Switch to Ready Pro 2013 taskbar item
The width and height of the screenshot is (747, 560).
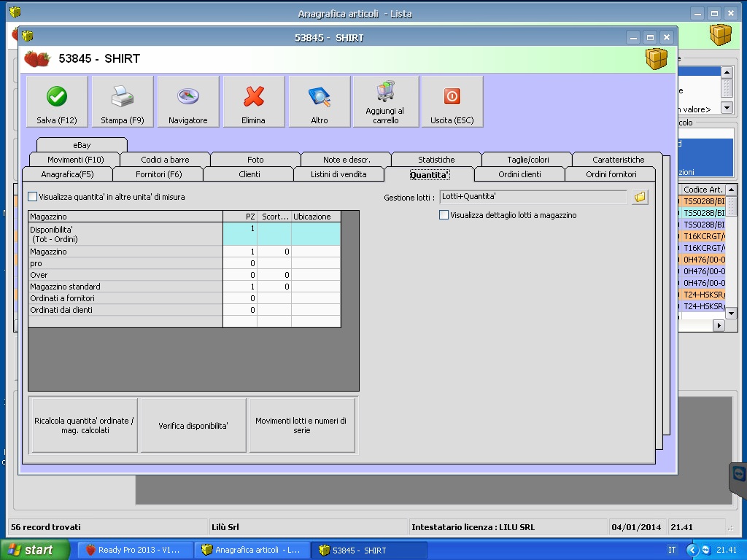[x=134, y=550]
